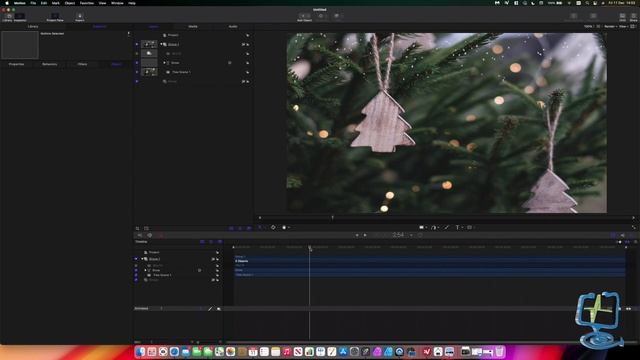Open the Filters inspector tab
Screen dimensions: 640x360
82,64
